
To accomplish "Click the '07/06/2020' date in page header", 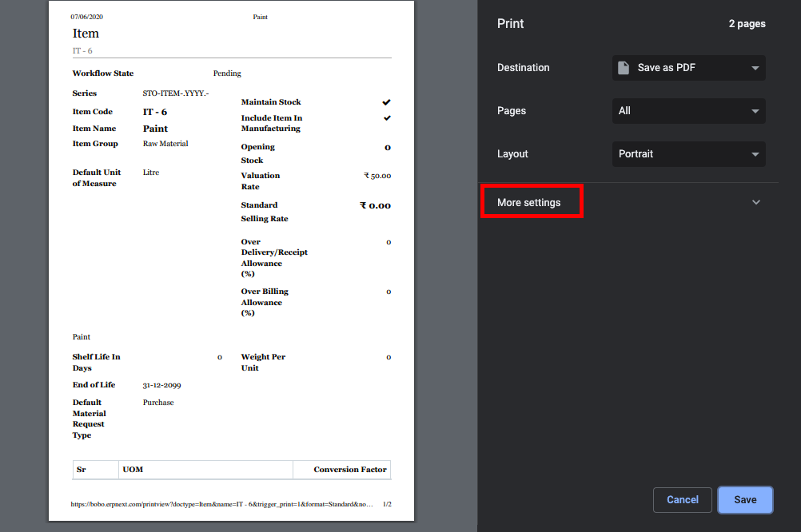I will pyautogui.click(x=87, y=17).
